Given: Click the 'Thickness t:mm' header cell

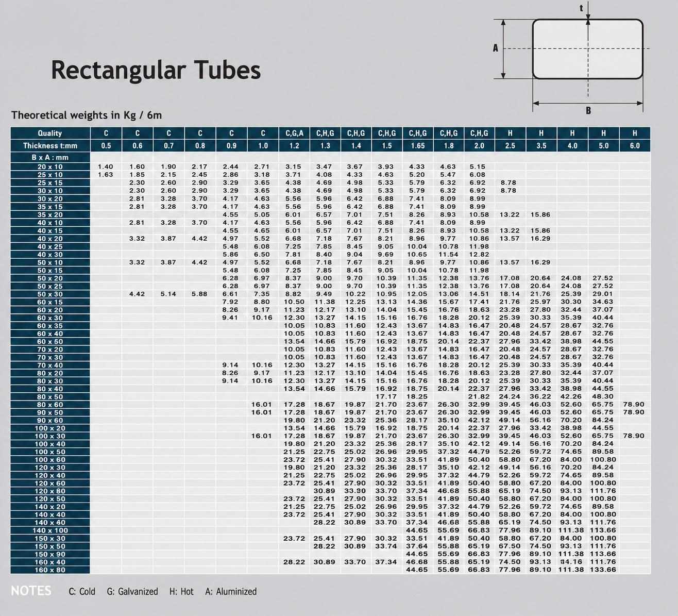Looking at the screenshot, I should [50, 146].
